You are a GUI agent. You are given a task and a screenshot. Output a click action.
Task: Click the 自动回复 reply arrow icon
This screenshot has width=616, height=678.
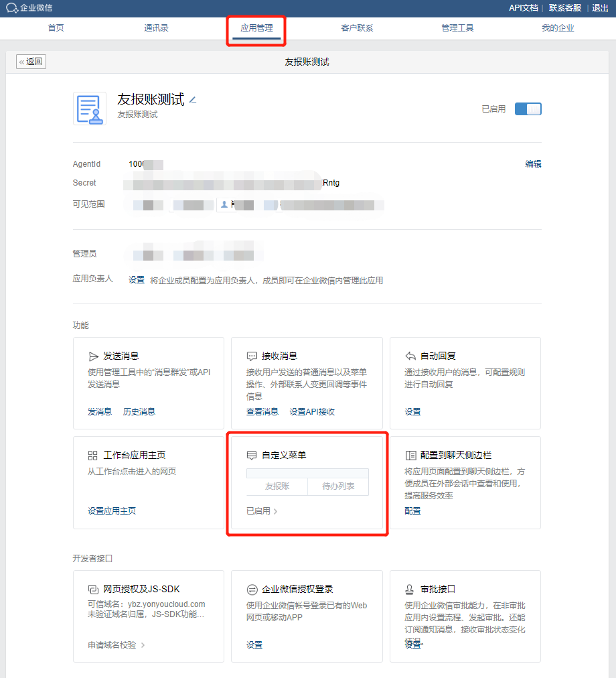coord(410,356)
